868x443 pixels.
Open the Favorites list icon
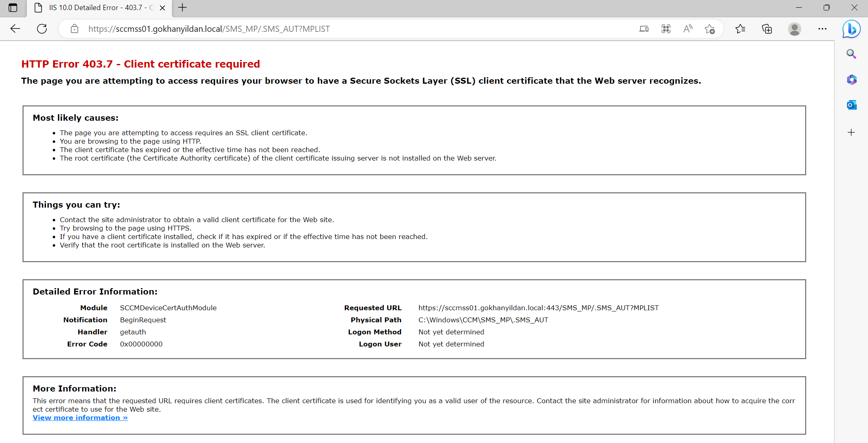pyautogui.click(x=740, y=29)
